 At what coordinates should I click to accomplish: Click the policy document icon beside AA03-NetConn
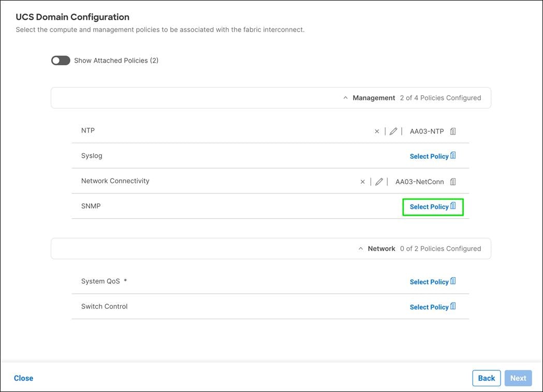(x=453, y=182)
